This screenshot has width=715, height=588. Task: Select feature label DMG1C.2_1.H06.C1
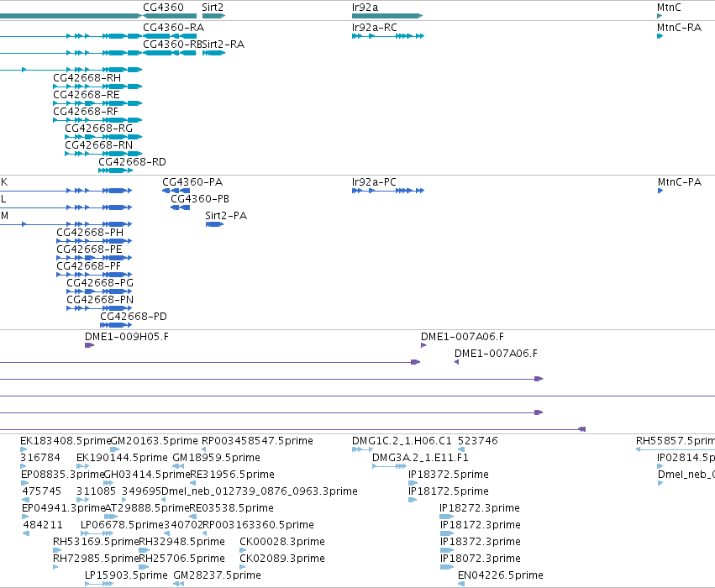click(x=402, y=441)
